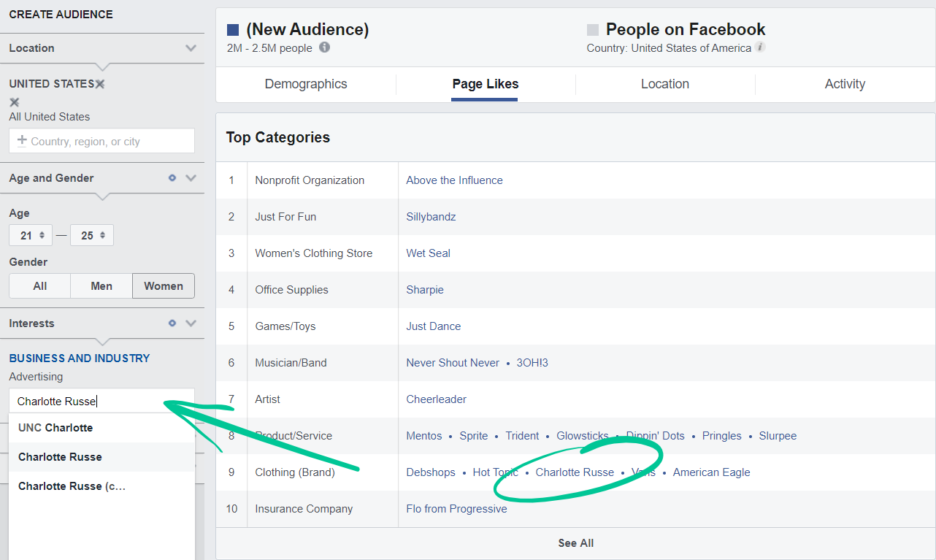Open the Charlotte Russe page link in Clothing row
Image resolution: width=936 pixels, height=560 pixels.
point(575,472)
